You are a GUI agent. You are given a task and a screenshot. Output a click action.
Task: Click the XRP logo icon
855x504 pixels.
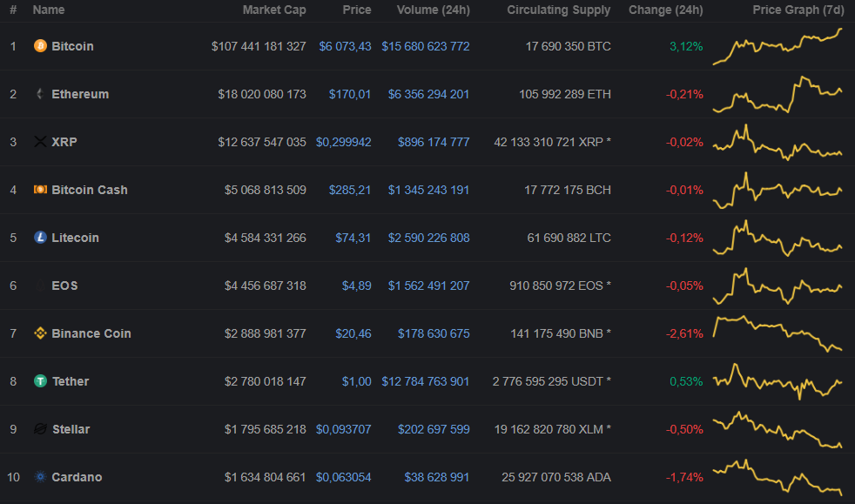pos(40,142)
